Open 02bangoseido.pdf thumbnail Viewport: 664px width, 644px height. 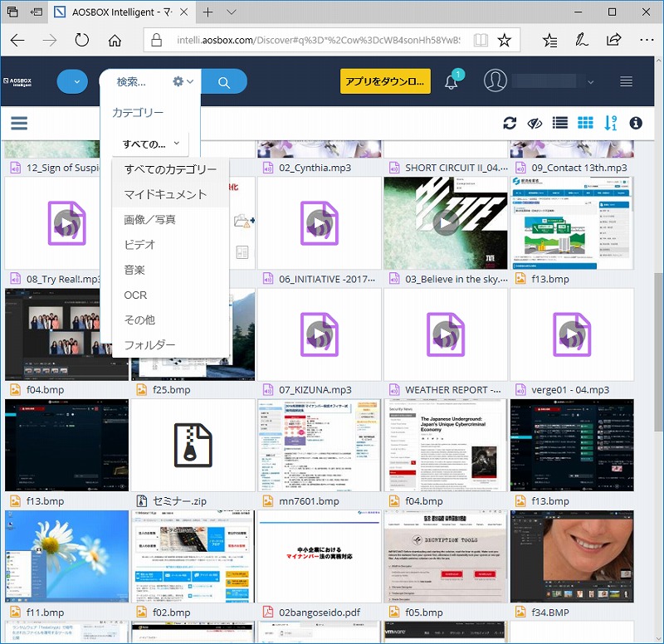coord(320,556)
